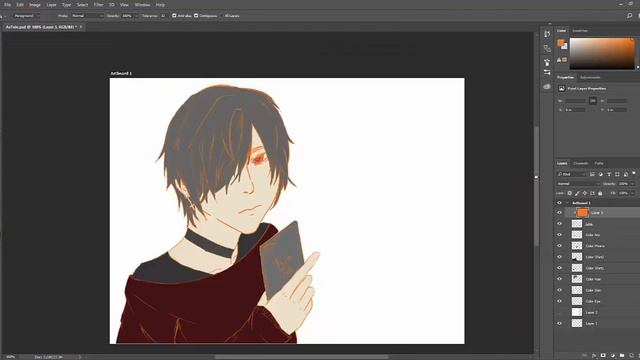The width and height of the screenshot is (640, 360).
Task: Click lock transparent pixels icon
Action: [x=570, y=193]
